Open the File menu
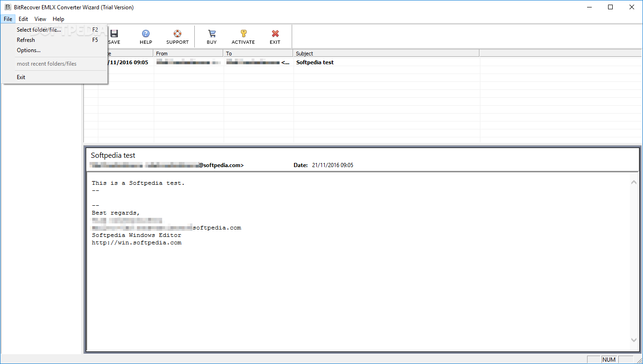The image size is (643, 364). click(x=8, y=19)
